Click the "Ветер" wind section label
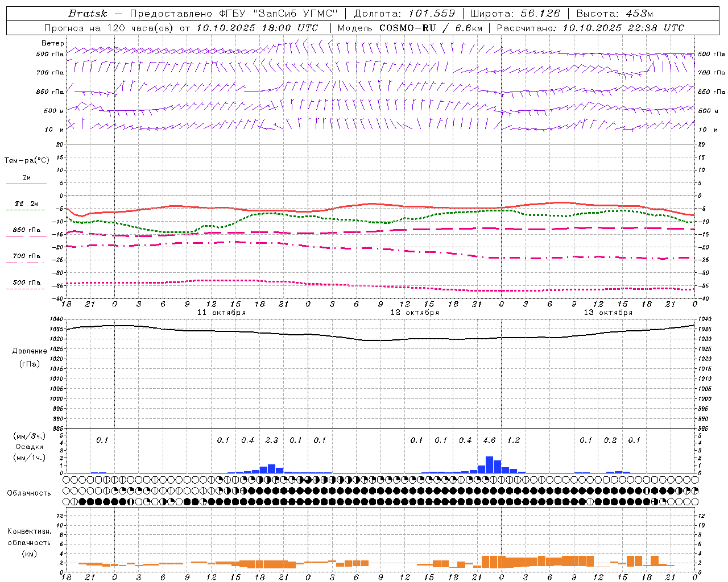This screenshot has height=582, width=728. click(x=53, y=43)
